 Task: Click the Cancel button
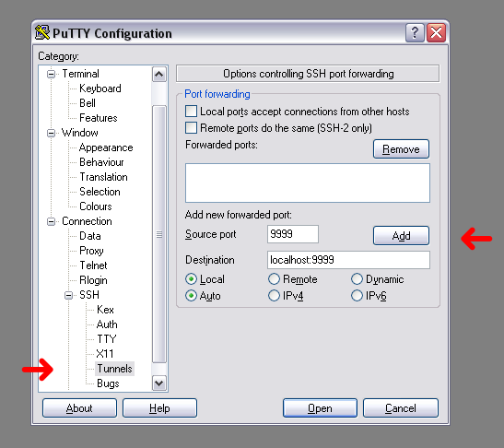coord(401,408)
